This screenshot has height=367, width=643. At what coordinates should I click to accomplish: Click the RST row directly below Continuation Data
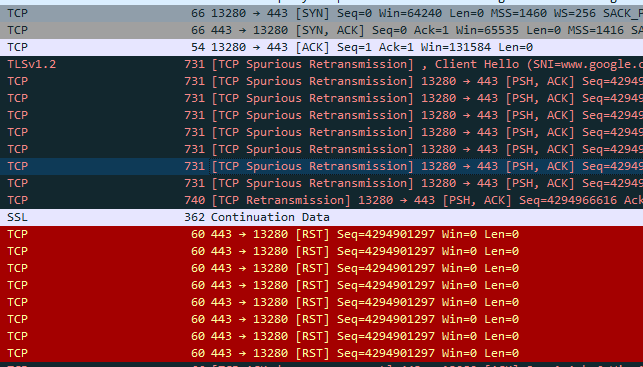point(322,235)
